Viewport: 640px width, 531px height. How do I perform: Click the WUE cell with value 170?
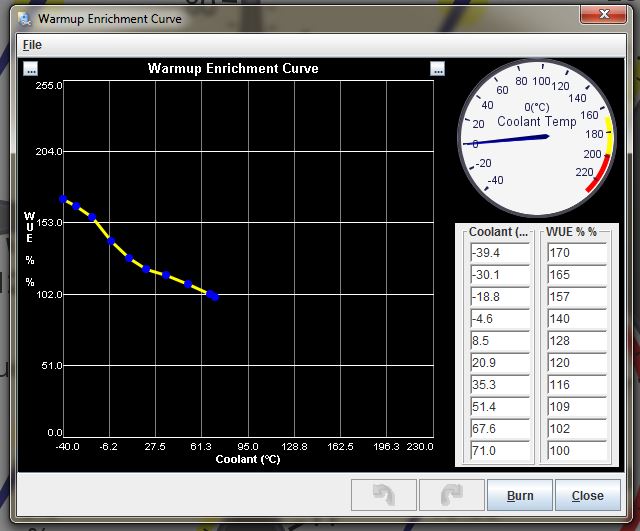point(575,253)
